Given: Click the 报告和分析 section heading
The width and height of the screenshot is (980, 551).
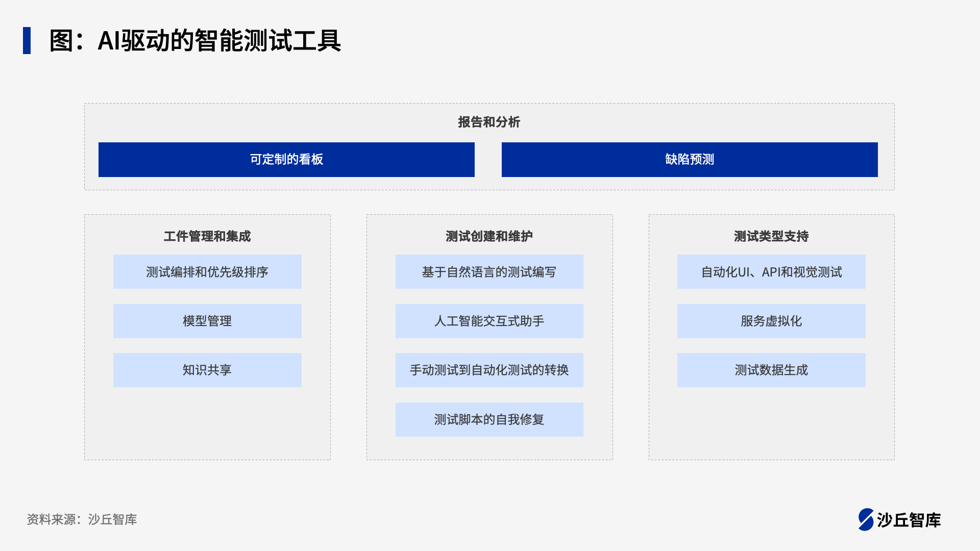Looking at the screenshot, I should pyautogui.click(x=489, y=122).
